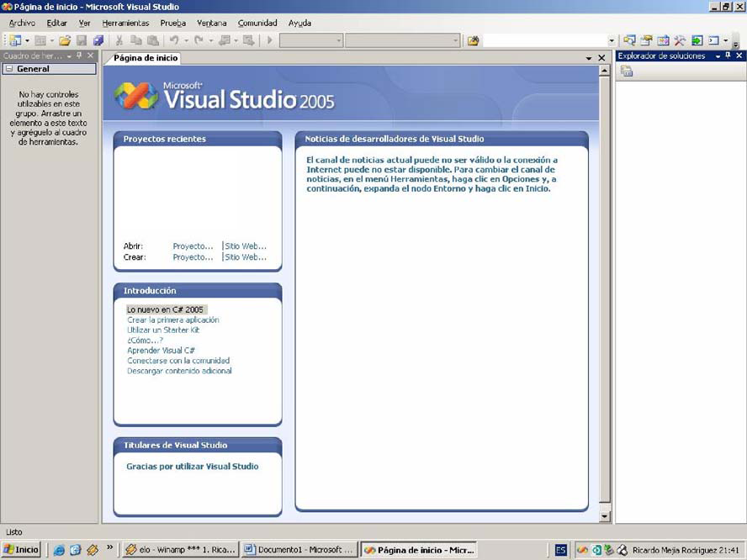The width and height of the screenshot is (747, 560).
Task: Open the solution platform combo box
Action: pos(403,41)
